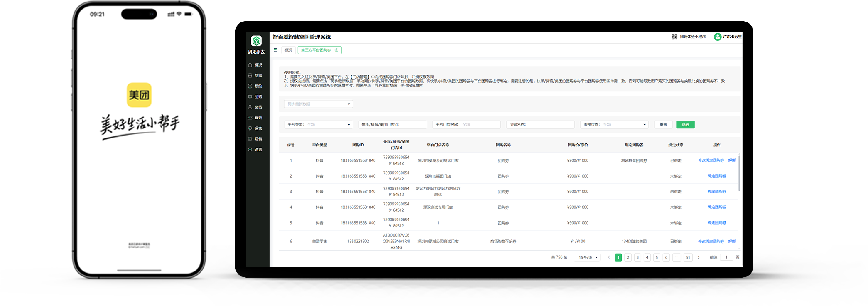
Task: Click 绑定团购券 in row 5
Action: pyautogui.click(x=717, y=223)
